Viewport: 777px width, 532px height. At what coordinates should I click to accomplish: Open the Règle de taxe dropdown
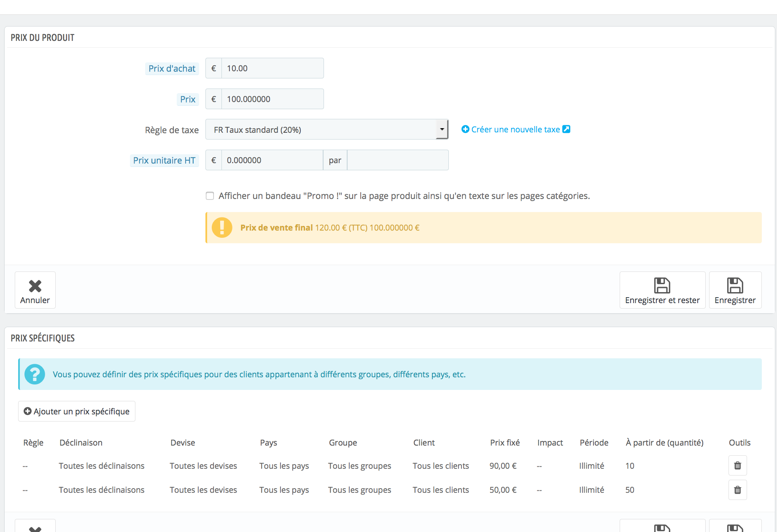[x=321, y=129]
